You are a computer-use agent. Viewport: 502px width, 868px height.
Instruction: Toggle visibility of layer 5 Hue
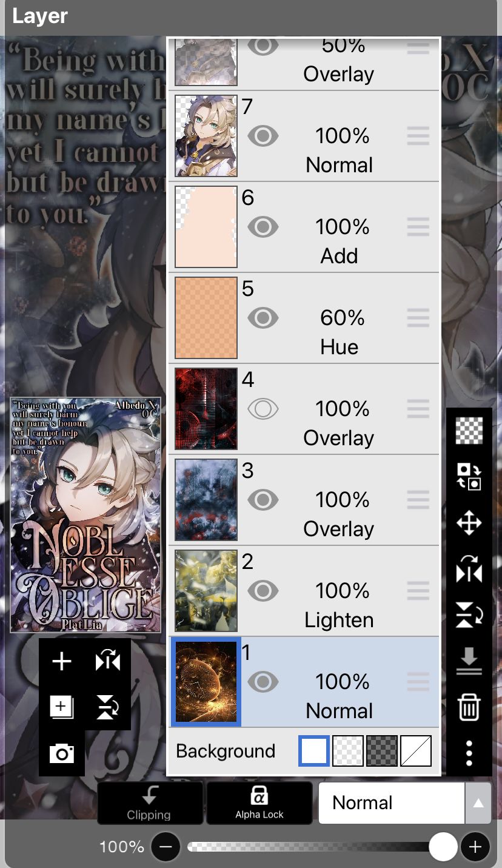[263, 318]
